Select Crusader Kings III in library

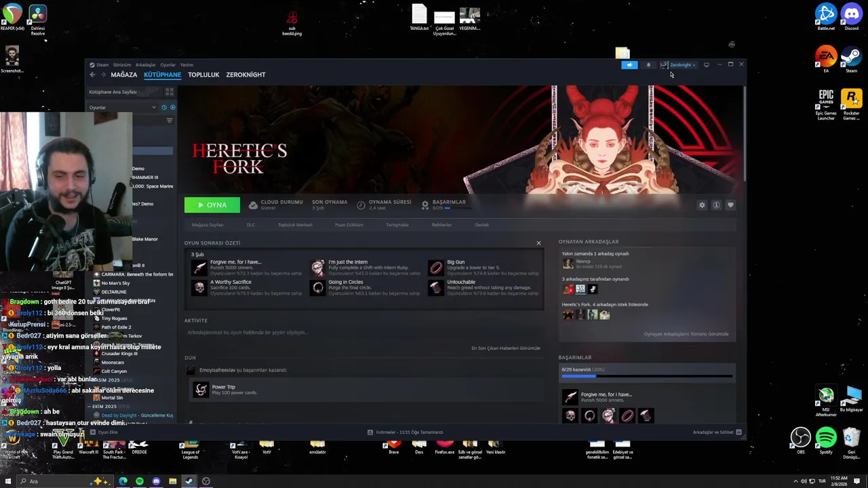(x=119, y=354)
